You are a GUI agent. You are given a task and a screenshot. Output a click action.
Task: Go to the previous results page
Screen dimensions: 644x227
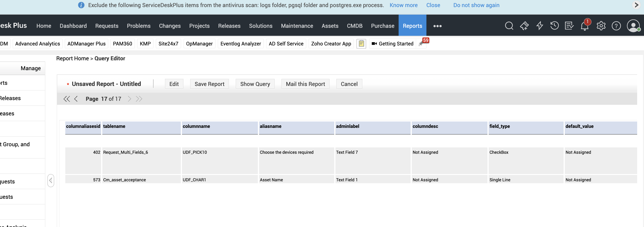(76, 99)
